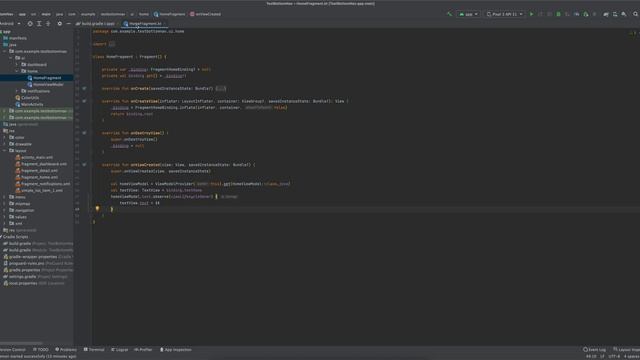Click override gutter icon beside onDestroyView
This screenshot has height=360, width=640.
tap(84, 133)
